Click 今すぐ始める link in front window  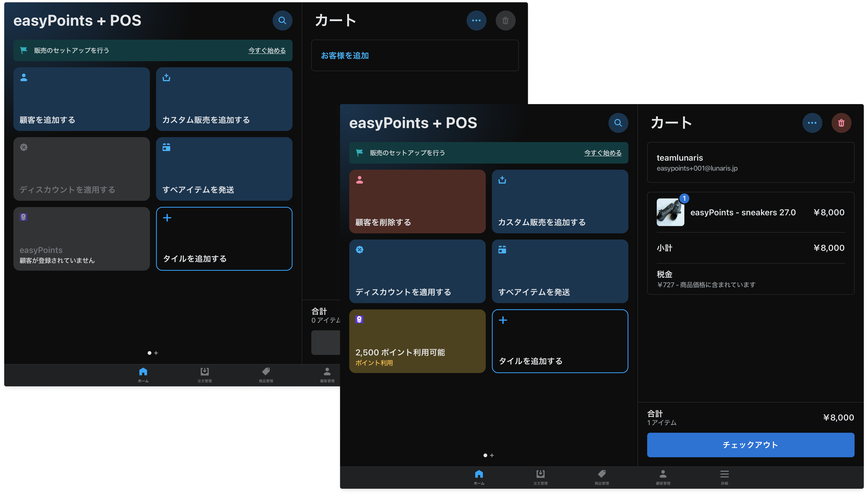pos(602,153)
